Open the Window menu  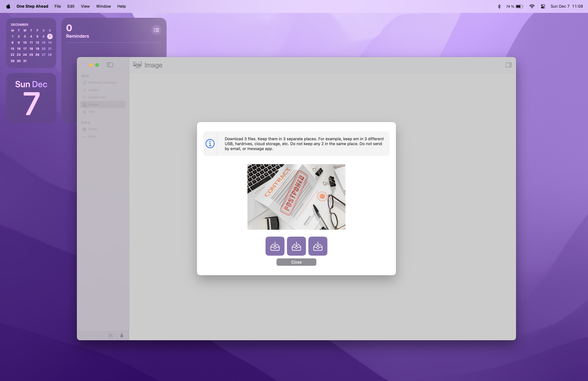pyautogui.click(x=103, y=6)
